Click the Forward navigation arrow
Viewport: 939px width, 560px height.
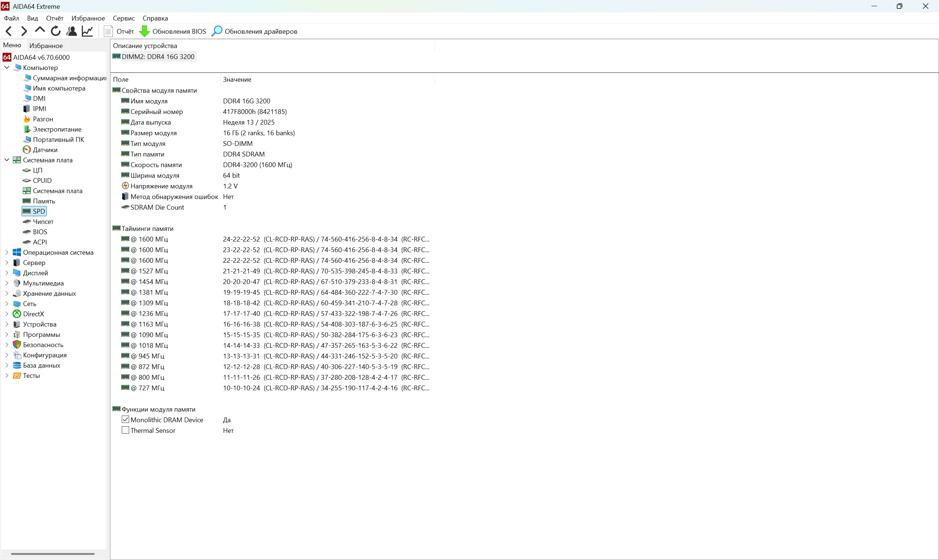pos(24,31)
